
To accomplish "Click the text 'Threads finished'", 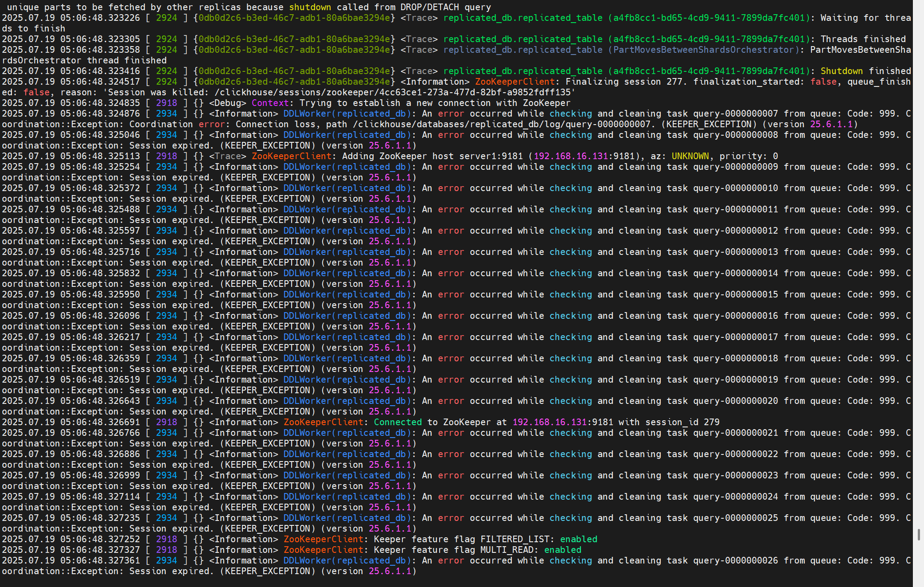I will click(x=863, y=39).
